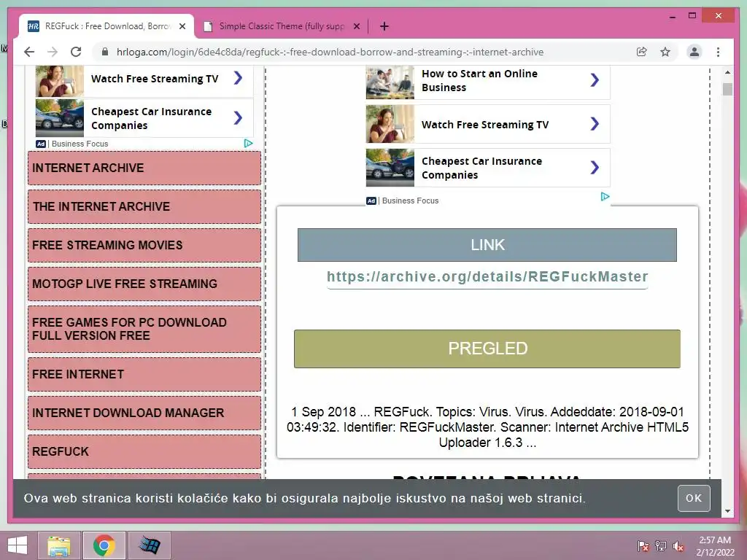Click the forward navigation arrow
This screenshot has height=560, width=747.
click(x=53, y=52)
